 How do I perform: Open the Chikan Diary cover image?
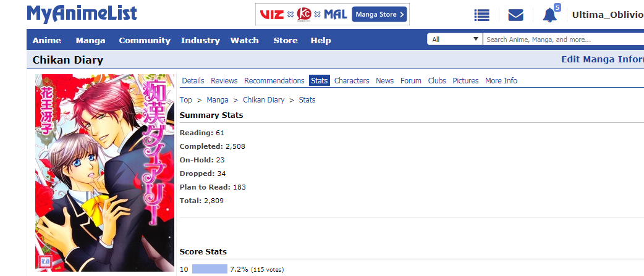(104, 172)
